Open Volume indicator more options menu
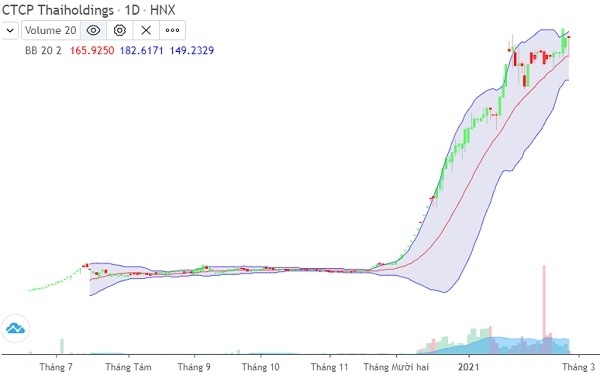The height and width of the screenshot is (375, 600). click(172, 30)
